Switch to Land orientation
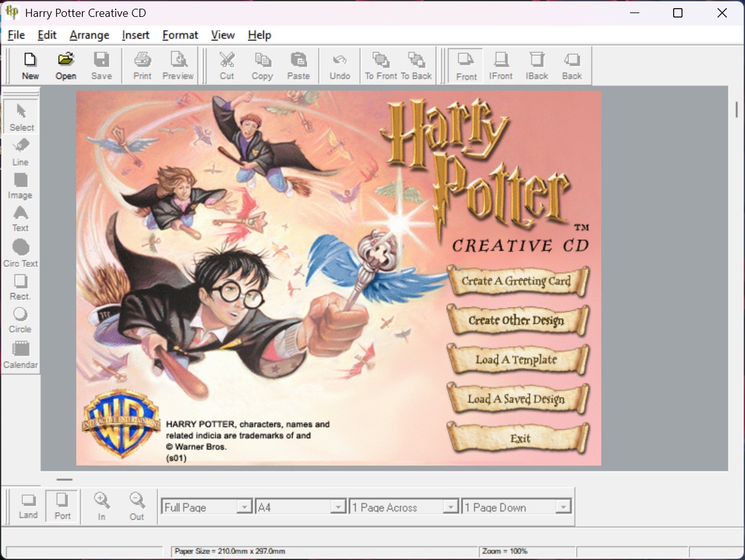The image size is (745, 560). pyautogui.click(x=28, y=506)
